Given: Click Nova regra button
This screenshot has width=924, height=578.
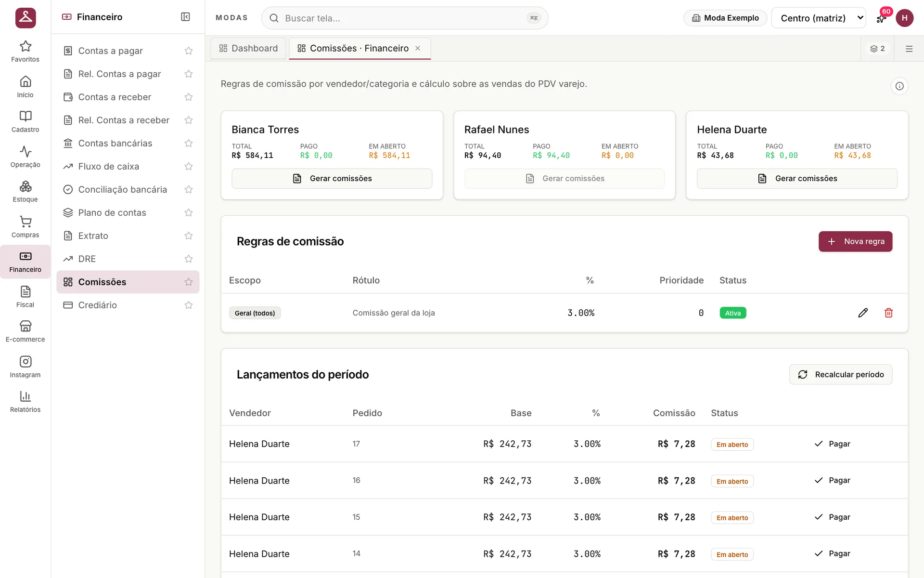Looking at the screenshot, I should (855, 241).
